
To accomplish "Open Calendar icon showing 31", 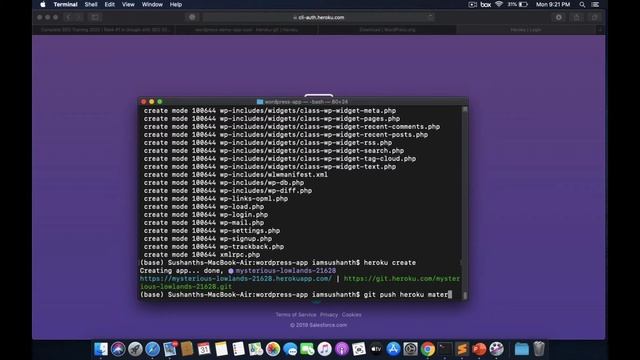I will tap(204, 349).
